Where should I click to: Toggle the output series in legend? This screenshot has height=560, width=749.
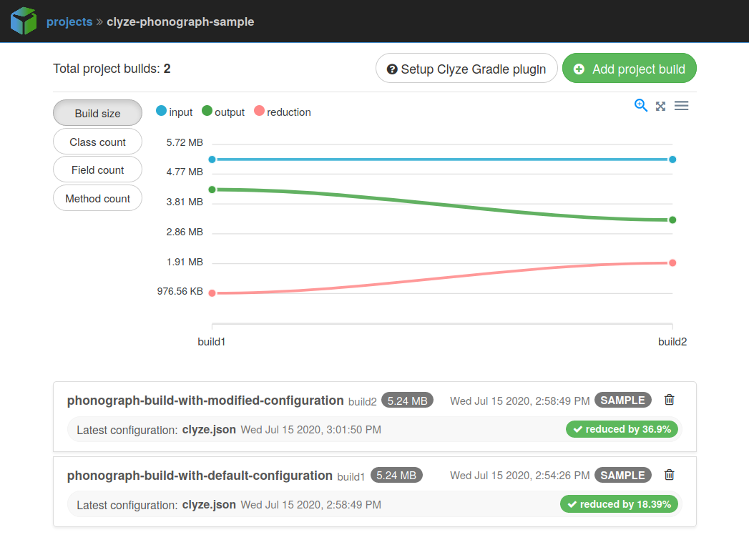[x=223, y=112]
